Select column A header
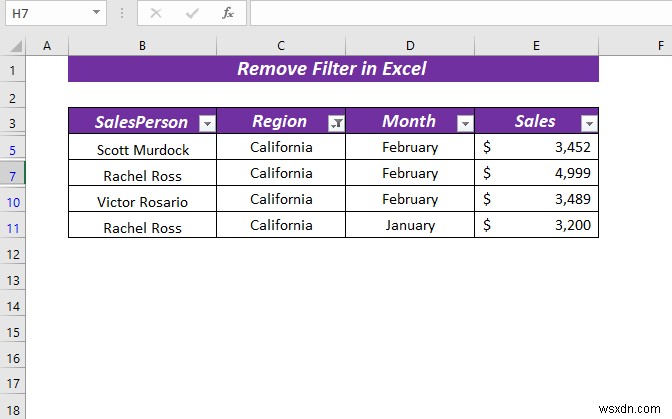 [47, 45]
